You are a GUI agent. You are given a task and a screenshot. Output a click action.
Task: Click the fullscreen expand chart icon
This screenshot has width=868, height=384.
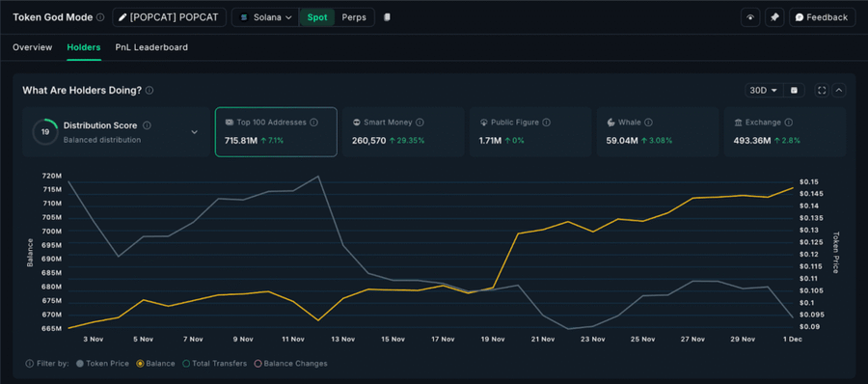point(822,90)
